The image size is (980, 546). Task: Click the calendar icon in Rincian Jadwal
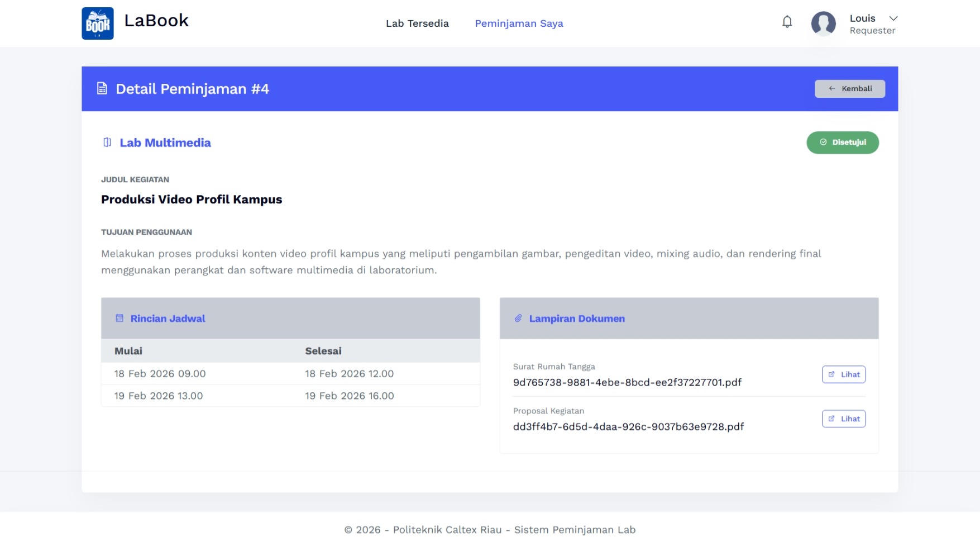[119, 318]
